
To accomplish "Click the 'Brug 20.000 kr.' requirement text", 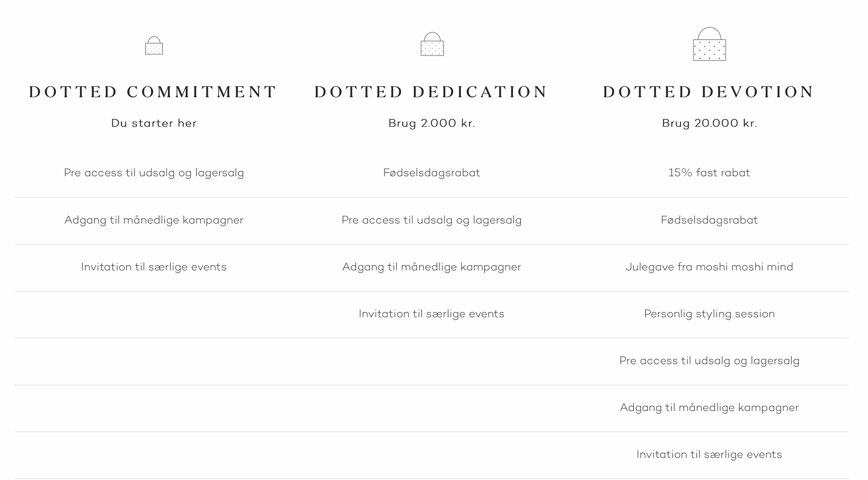I will click(710, 123).
